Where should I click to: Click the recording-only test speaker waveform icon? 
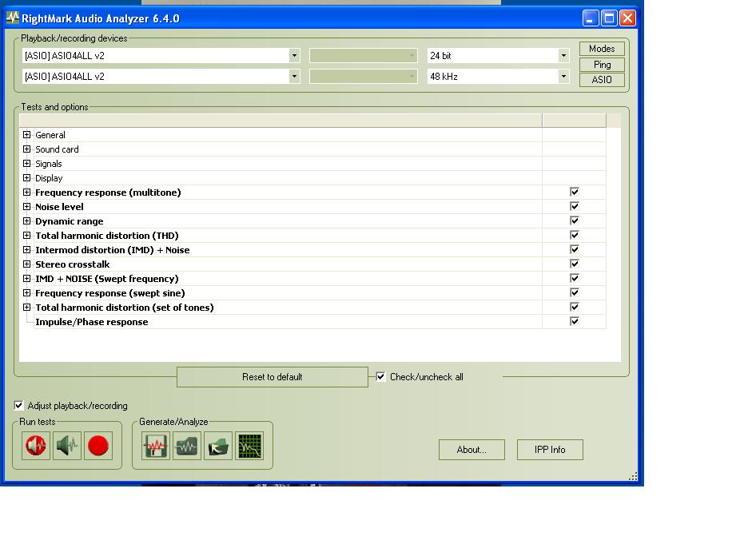point(67,446)
